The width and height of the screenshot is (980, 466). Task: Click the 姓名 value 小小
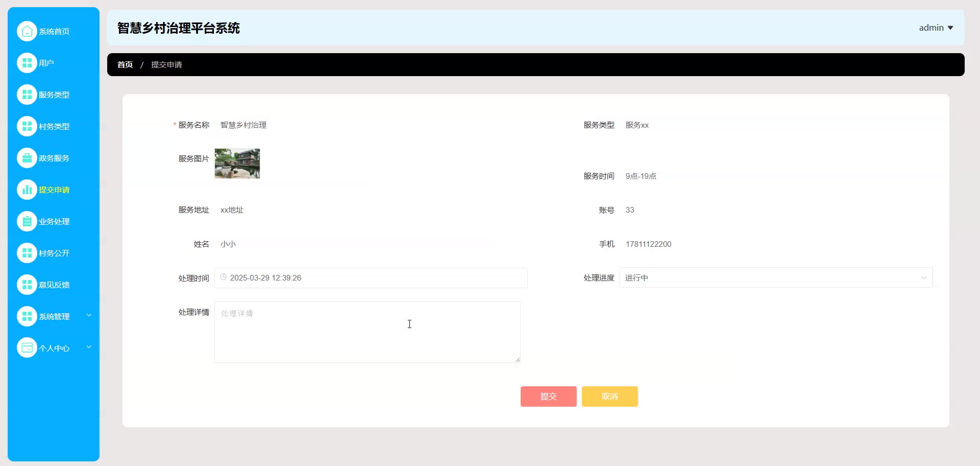click(228, 244)
